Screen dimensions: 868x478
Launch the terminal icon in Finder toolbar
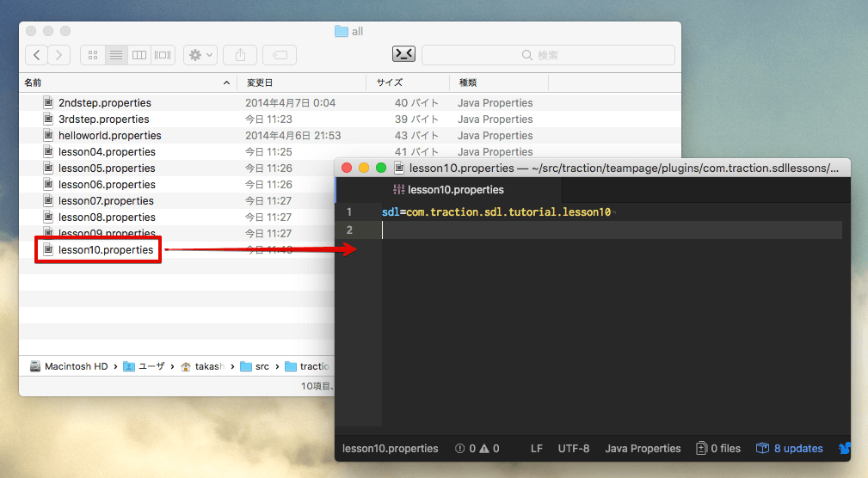tap(403, 54)
